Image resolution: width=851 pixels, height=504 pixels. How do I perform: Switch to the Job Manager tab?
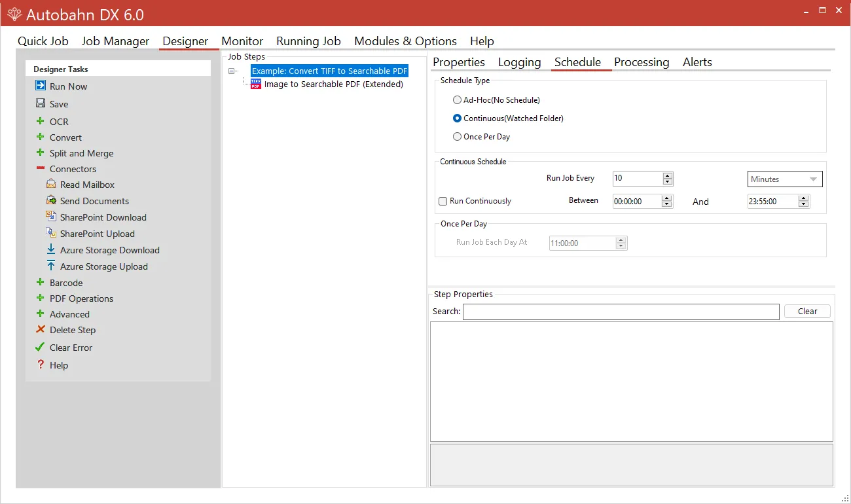(115, 41)
